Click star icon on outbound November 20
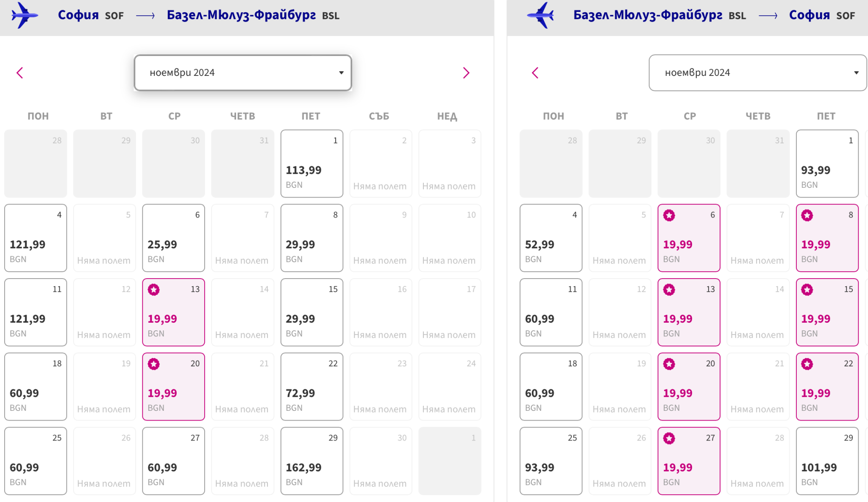This screenshot has height=502, width=868. pyautogui.click(x=154, y=364)
